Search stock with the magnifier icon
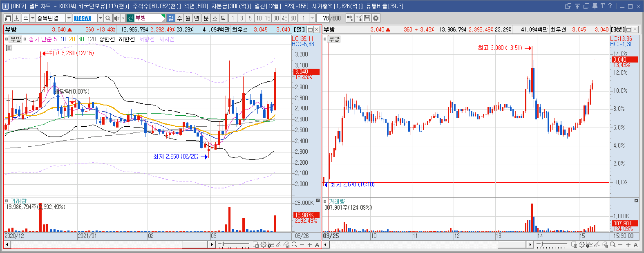Image resolution: width=644 pixels, height=253 pixels. pos(108,18)
